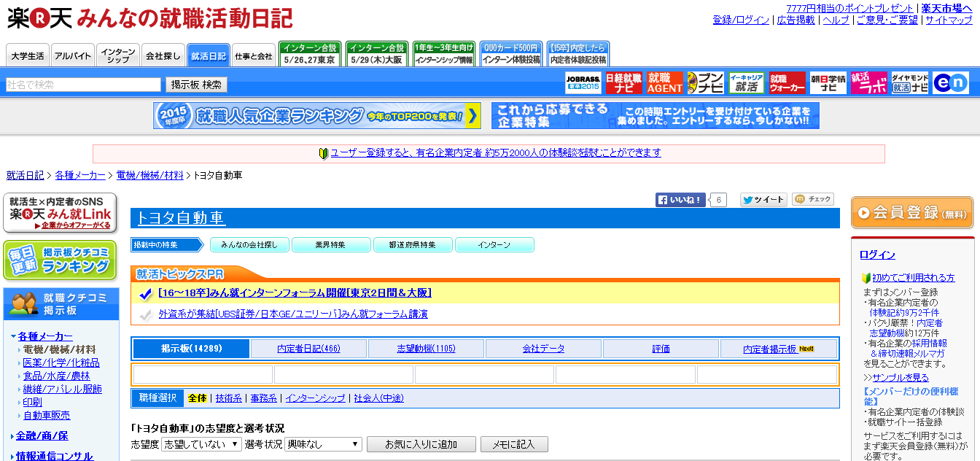This screenshot has width=980, height=461.
Task: Click the Twitter ツイート button
Action: coord(763,200)
